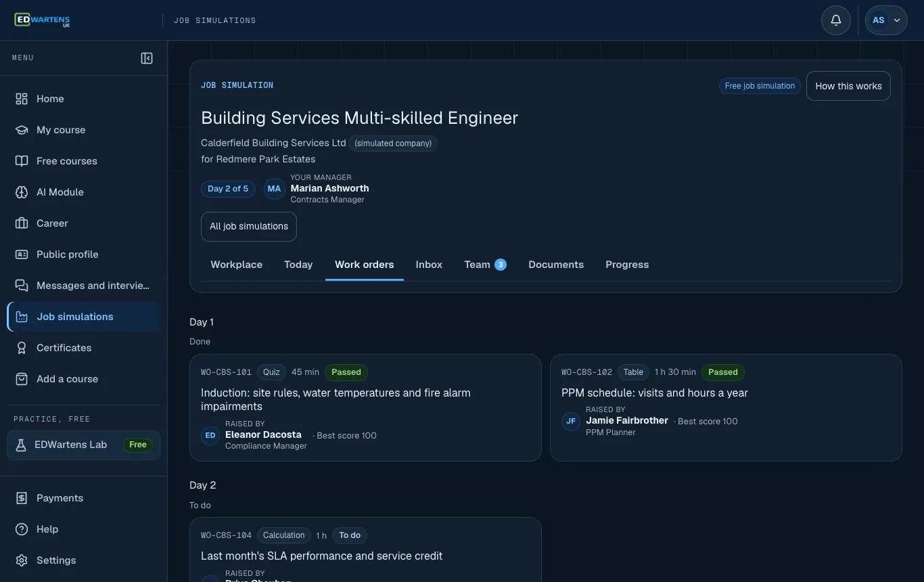Click manager name Marian Ashworth
924x582 pixels.
[329, 188]
